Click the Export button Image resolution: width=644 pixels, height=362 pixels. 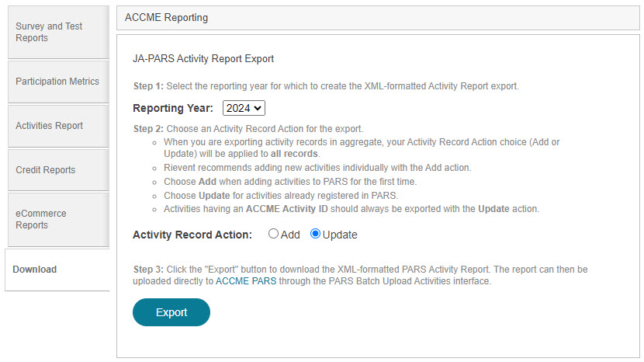coord(171,312)
